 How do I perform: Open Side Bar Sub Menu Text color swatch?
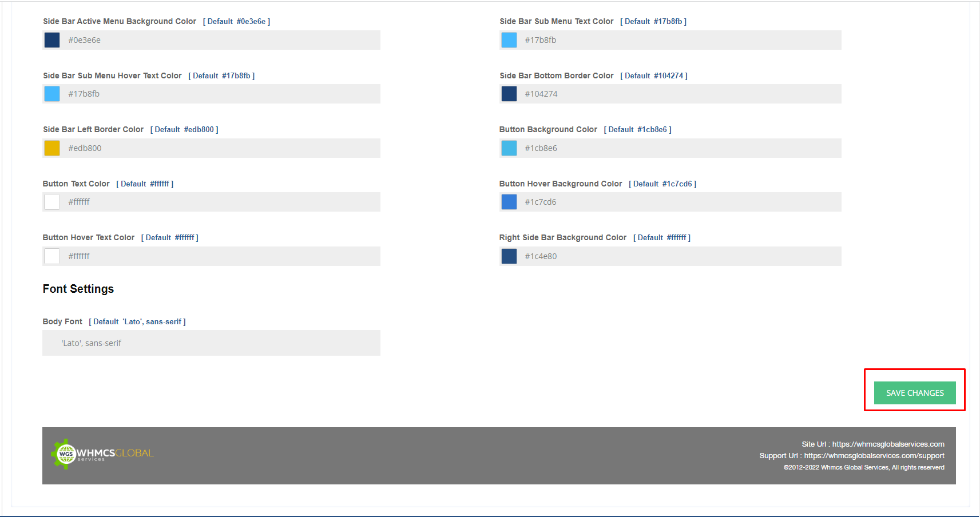click(509, 40)
